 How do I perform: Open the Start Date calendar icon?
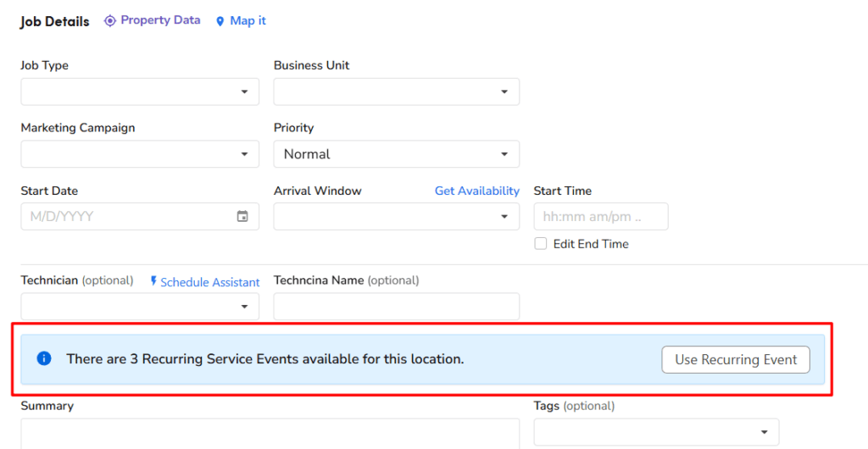(242, 217)
